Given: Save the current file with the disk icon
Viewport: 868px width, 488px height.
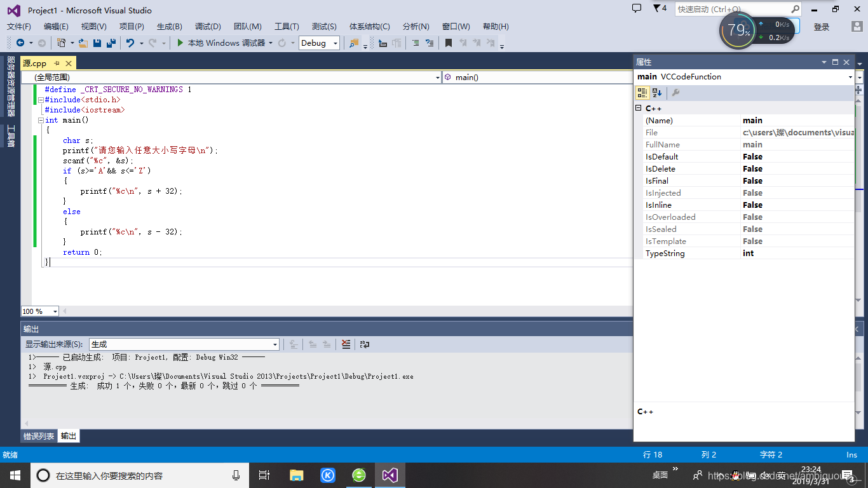Looking at the screenshot, I should (x=97, y=43).
